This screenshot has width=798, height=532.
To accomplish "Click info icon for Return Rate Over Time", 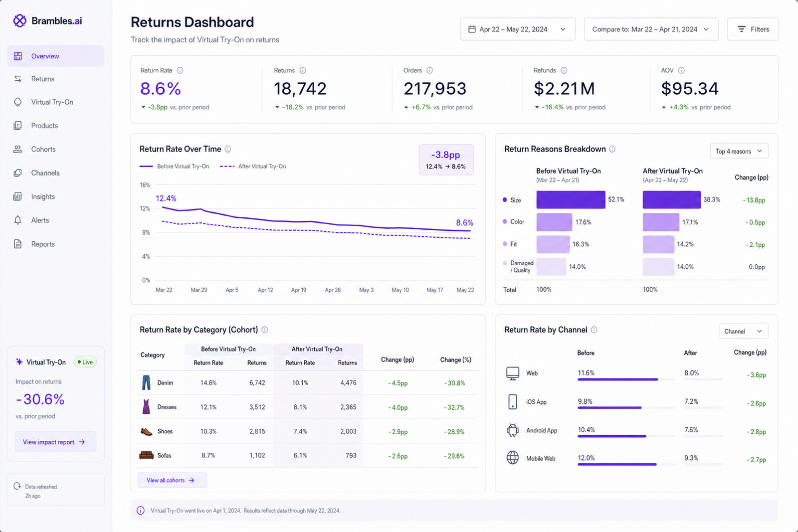I will pos(228,149).
